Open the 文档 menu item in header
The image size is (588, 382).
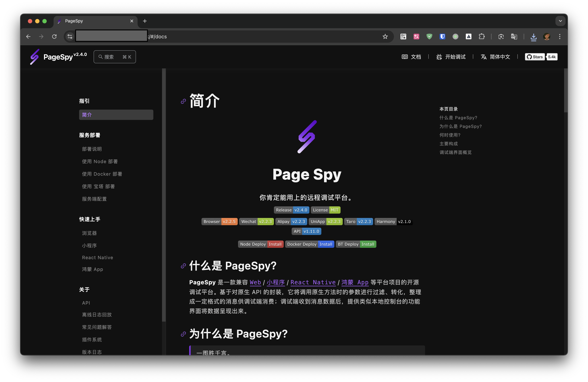[x=411, y=57]
